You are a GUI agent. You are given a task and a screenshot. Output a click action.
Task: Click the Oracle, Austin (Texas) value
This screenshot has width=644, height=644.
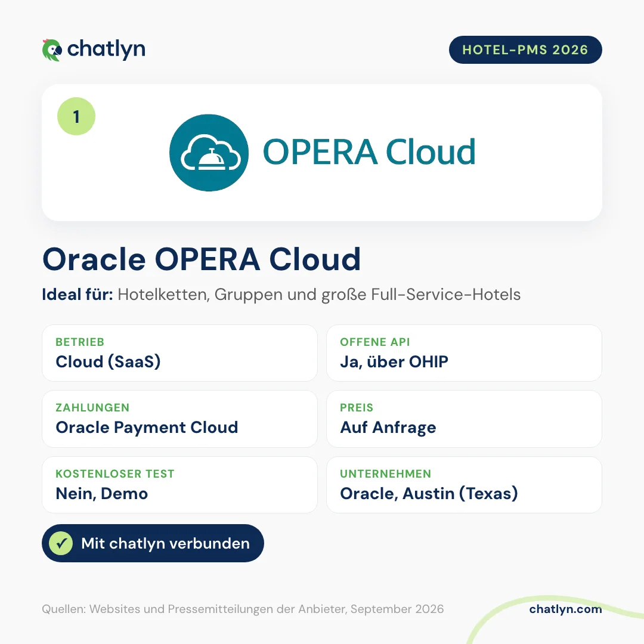(429, 494)
